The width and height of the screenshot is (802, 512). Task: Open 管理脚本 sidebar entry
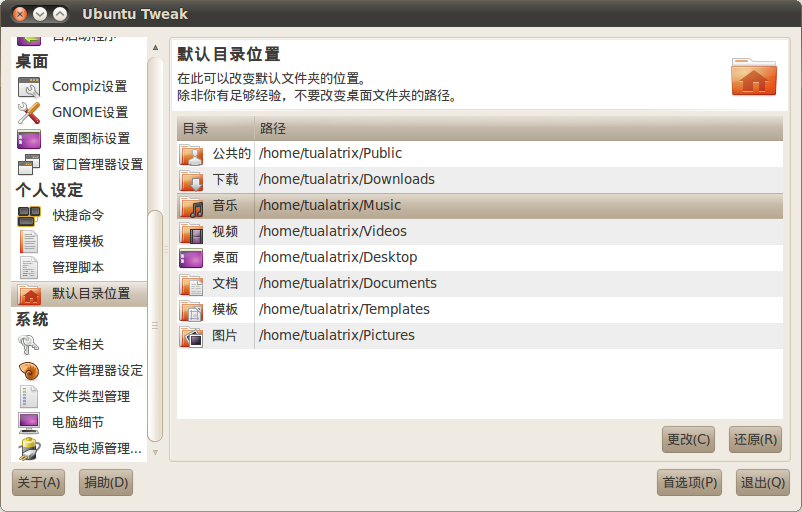pos(78,268)
